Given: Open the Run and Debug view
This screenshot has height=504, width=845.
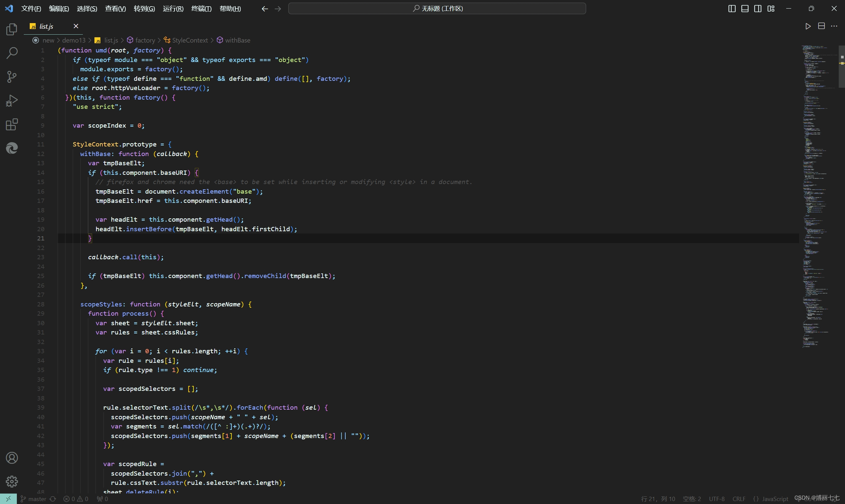Looking at the screenshot, I should tap(12, 101).
